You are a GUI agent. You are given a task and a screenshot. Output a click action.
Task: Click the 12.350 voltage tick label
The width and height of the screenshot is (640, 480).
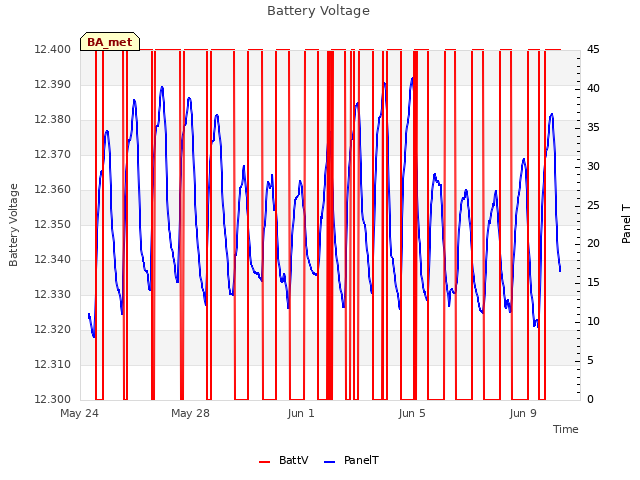click(x=53, y=225)
